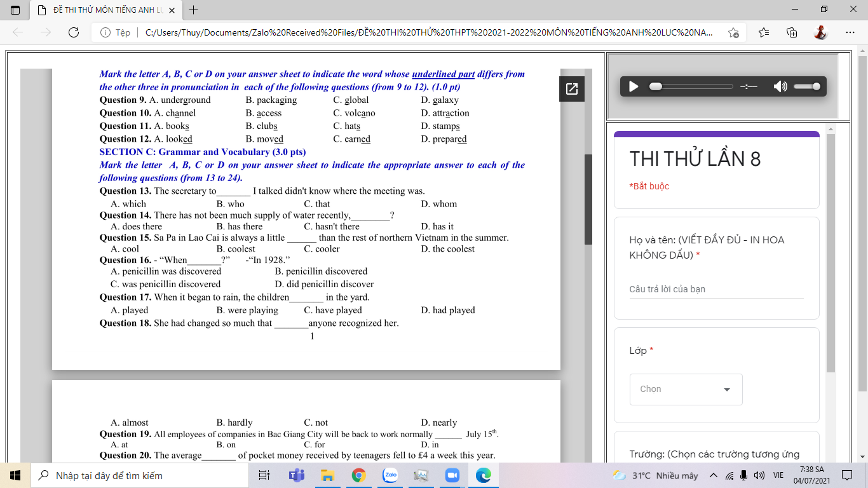Open Google Chrome from the taskbar
This screenshot has width=868, height=488.
(x=358, y=475)
